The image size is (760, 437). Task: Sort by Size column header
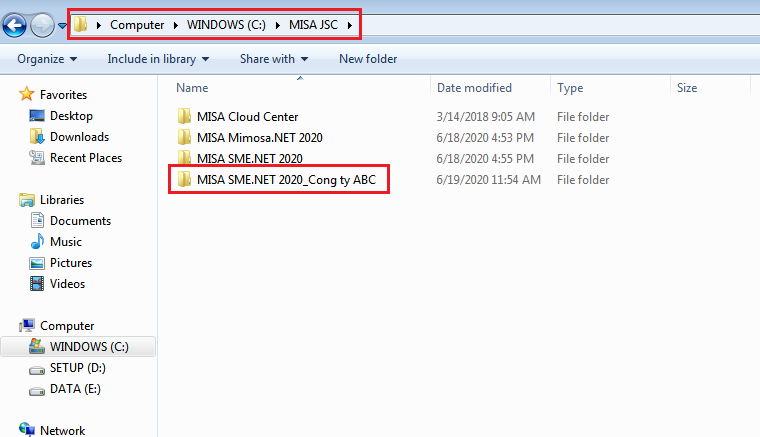pyautogui.click(x=687, y=88)
